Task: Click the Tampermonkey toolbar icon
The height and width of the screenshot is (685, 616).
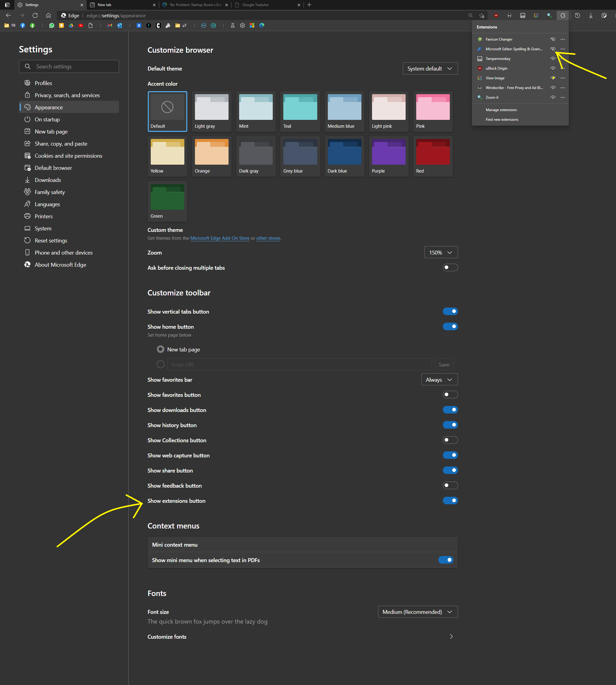Action: 522,15
